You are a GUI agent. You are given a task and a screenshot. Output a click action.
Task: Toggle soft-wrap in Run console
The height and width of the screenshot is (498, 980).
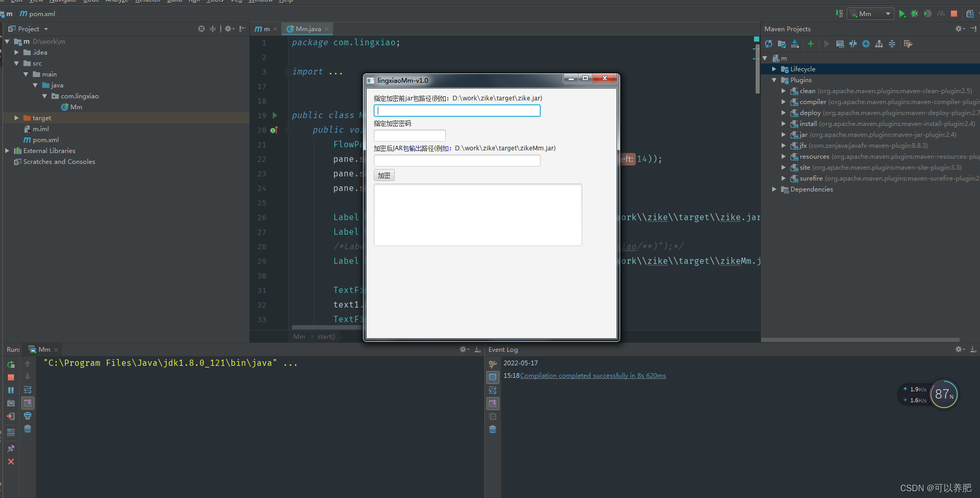[x=28, y=390]
